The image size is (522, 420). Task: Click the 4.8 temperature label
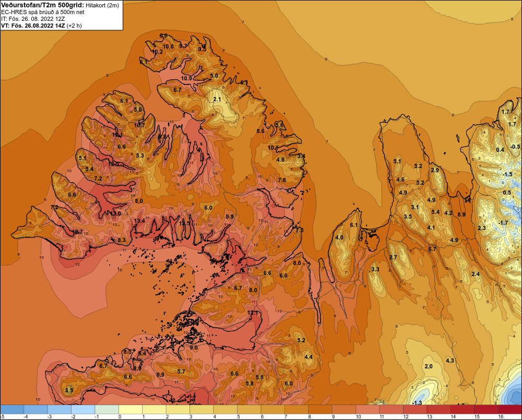[281, 160]
